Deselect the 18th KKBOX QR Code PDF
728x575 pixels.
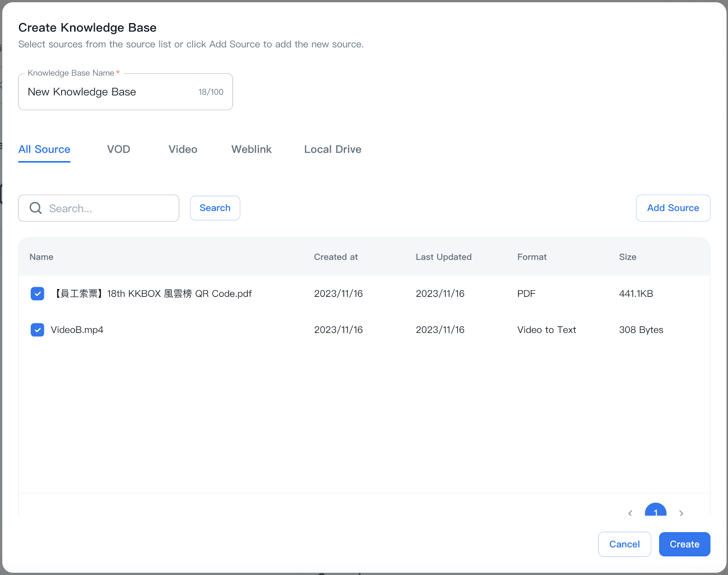coord(37,294)
